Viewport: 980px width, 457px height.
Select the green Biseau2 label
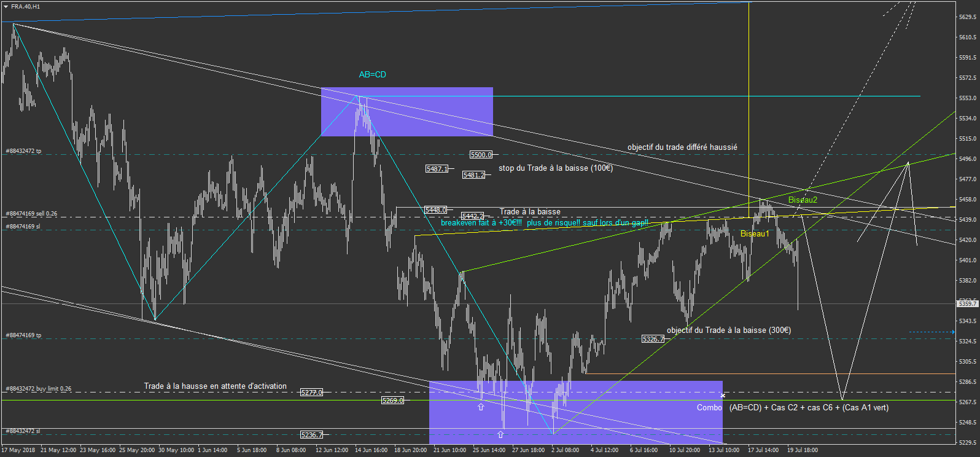(803, 200)
